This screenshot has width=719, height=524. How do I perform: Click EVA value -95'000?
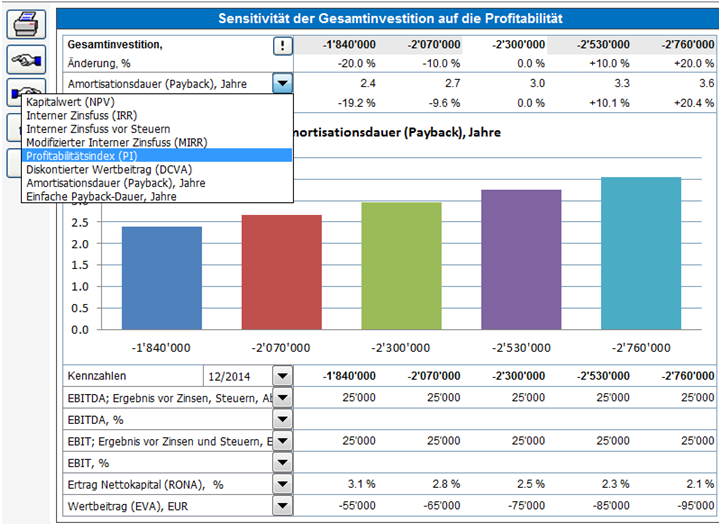click(696, 506)
